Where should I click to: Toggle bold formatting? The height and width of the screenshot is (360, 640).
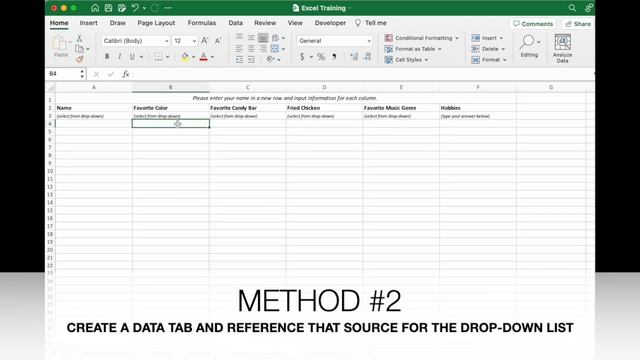(x=107, y=57)
